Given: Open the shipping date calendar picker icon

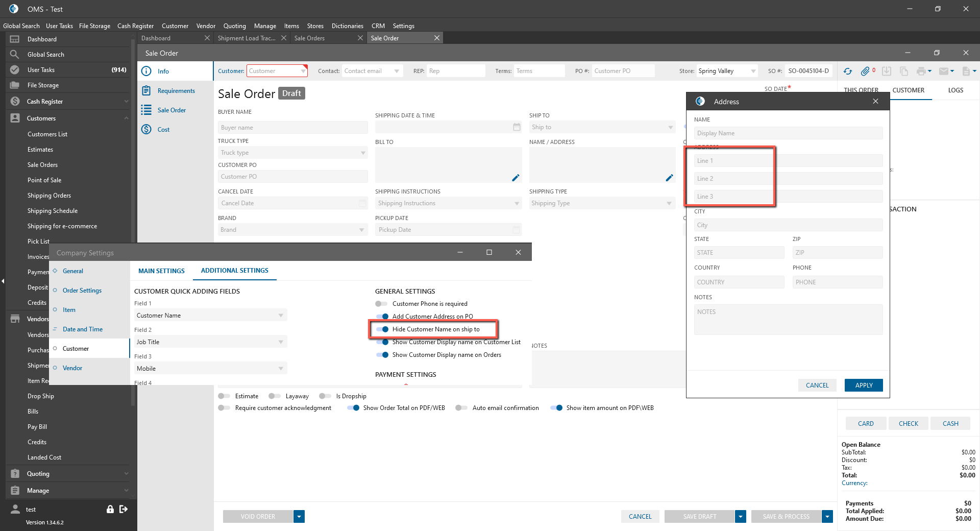Looking at the screenshot, I should (517, 127).
